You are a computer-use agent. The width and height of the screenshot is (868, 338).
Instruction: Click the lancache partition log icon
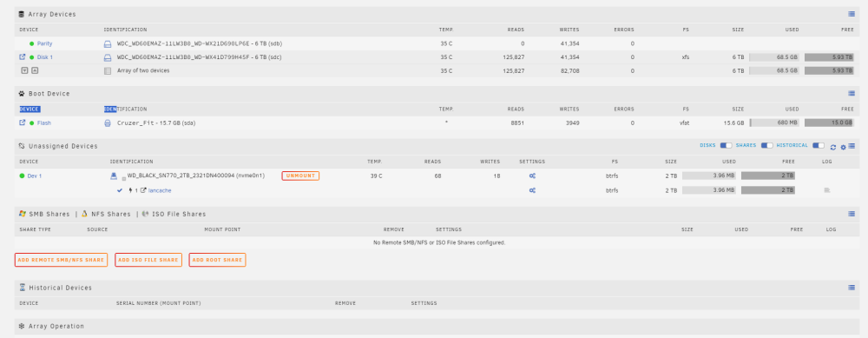click(x=827, y=190)
